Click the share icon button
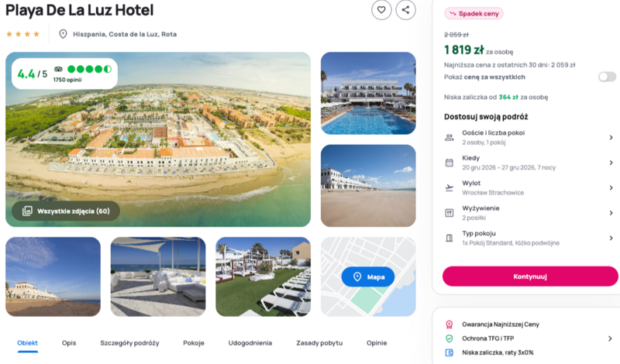The height and width of the screenshot is (364, 620). point(405,10)
